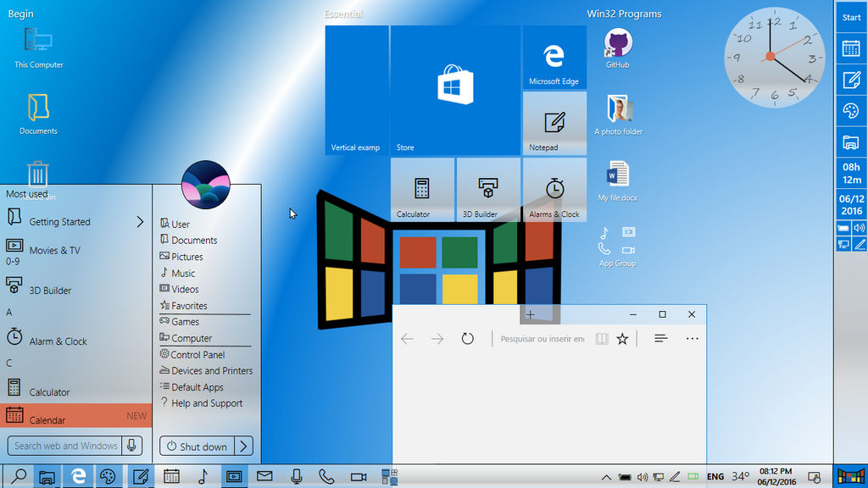868x488 pixels.
Task: Open File Explorer from the taskbar
Action: [47, 476]
